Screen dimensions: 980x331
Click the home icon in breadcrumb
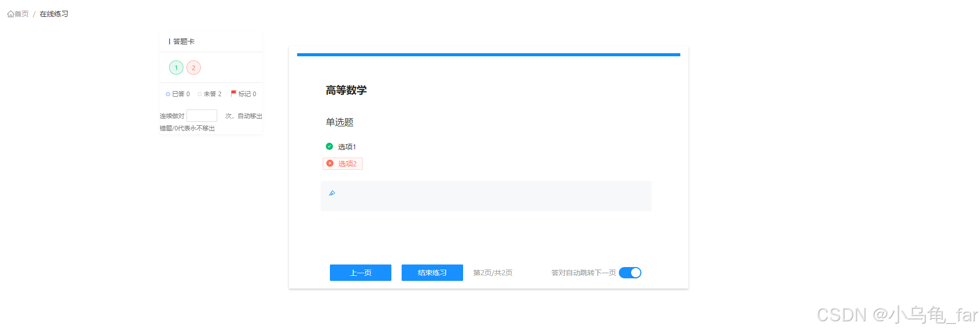coord(10,14)
